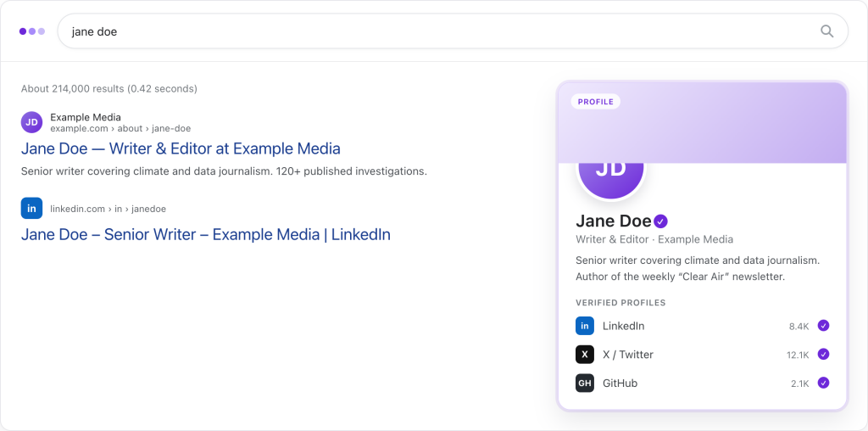Click the JD favicon beside Example Media

pyautogui.click(x=31, y=122)
